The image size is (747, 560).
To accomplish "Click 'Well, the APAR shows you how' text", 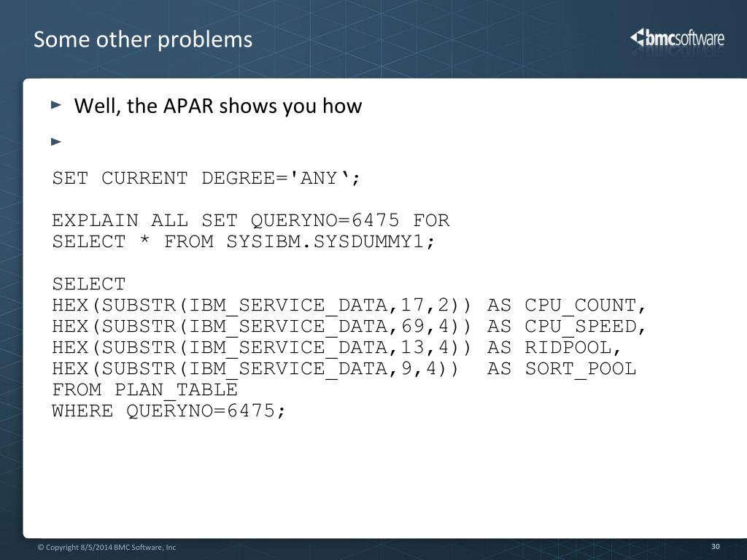I will (x=218, y=106).
